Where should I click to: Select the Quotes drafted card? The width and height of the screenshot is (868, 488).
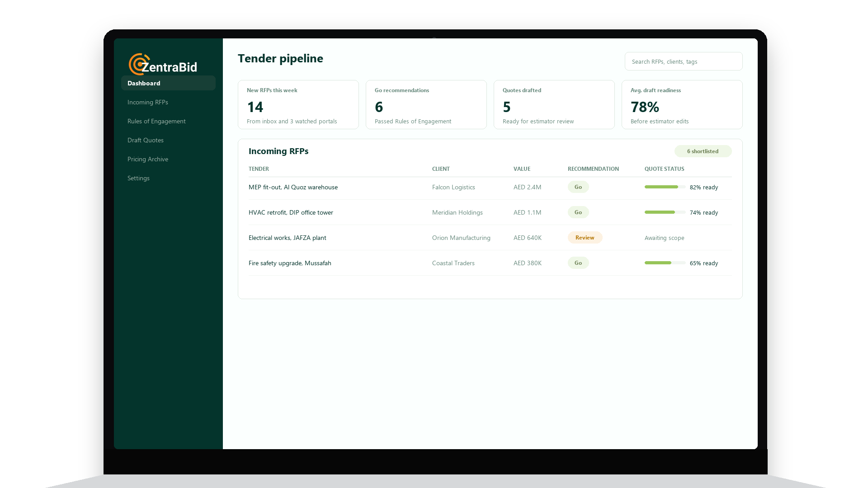[554, 105]
